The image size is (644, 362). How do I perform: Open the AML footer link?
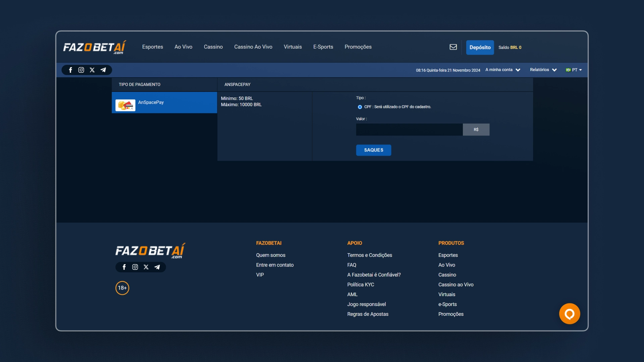pyautogui.click(x=353, y=294)
